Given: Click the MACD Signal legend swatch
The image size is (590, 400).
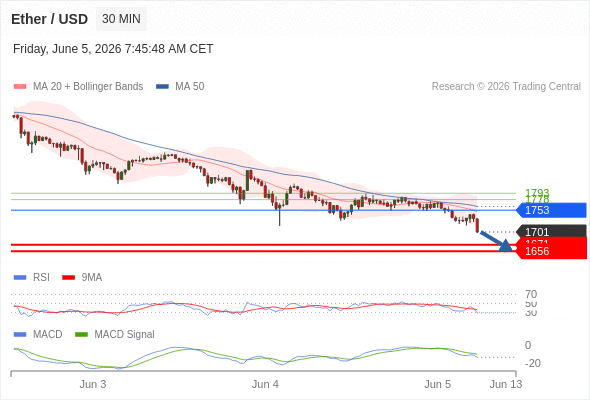Looking at the screenshot, I should (81, 335).
